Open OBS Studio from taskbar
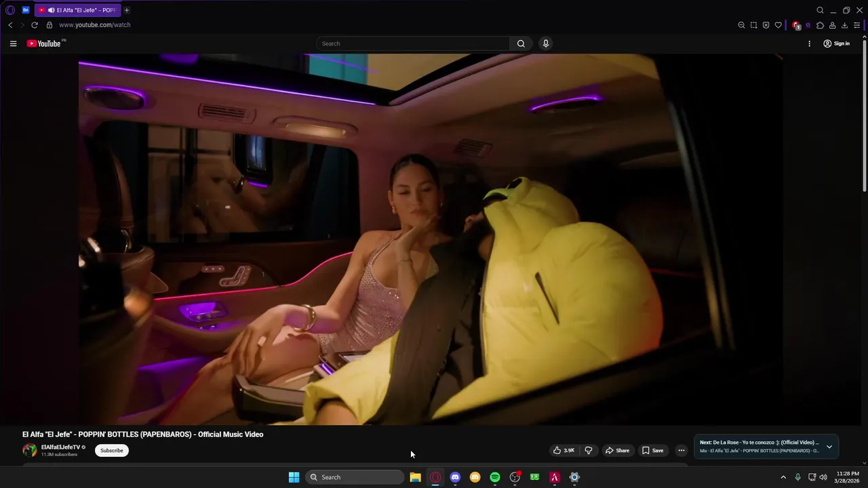The image size is (868, 488). click(515, 477)
